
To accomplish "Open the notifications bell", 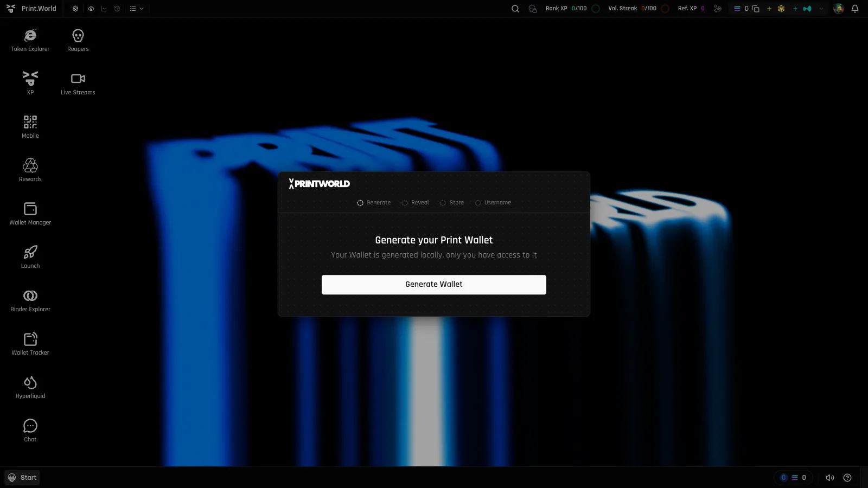I will [x=855, y=9].
